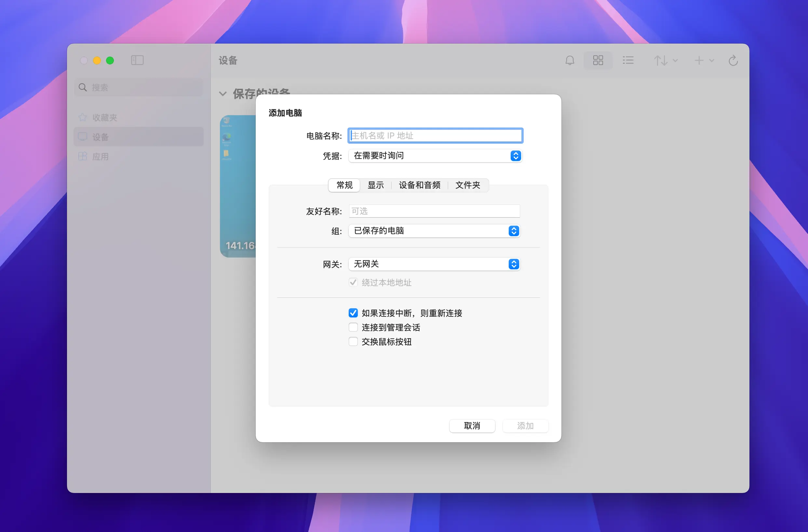Select 应用 in the sidebar
The width and height of the screenshot is (808, 532).
[139, 156]
